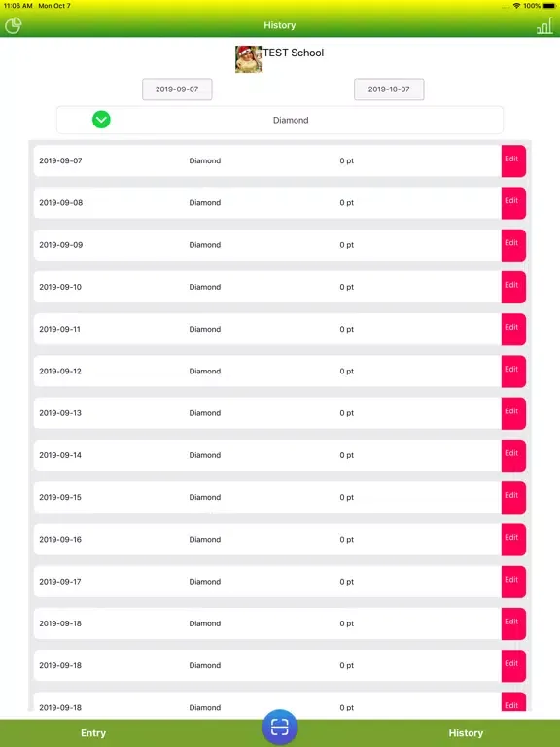Open the end date 2019-10-07 picker
This screenshot has width=560, height=747.
389,89
